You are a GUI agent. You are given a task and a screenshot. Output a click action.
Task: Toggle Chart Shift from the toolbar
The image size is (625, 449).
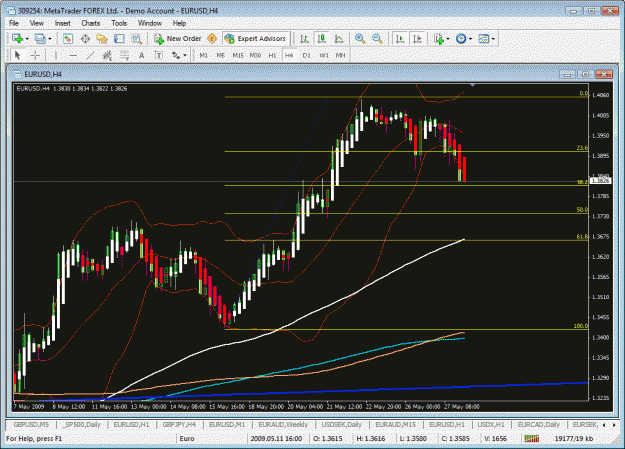click(417, 39)
